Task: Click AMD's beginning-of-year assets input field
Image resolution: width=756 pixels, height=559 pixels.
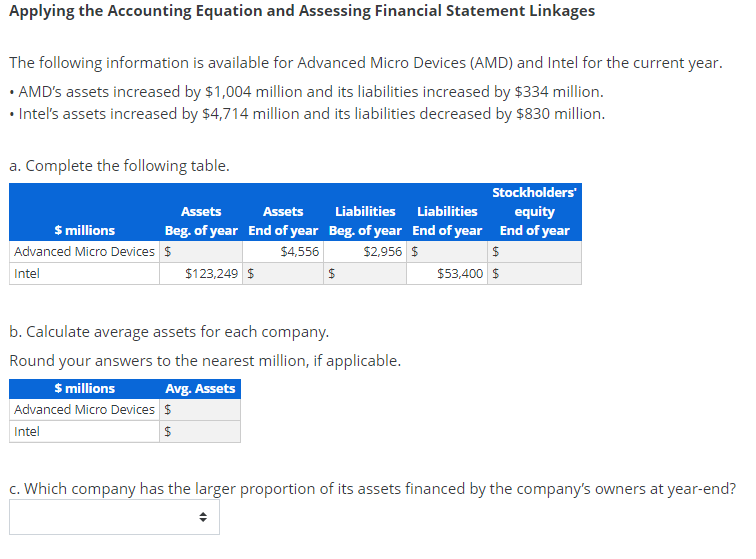Action: point(205,252)
